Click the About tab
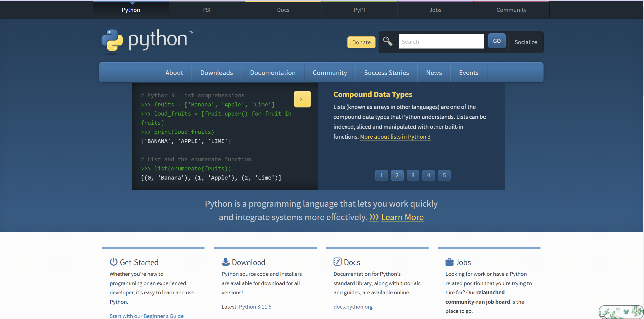644x319 pixels. click(174, 72)
